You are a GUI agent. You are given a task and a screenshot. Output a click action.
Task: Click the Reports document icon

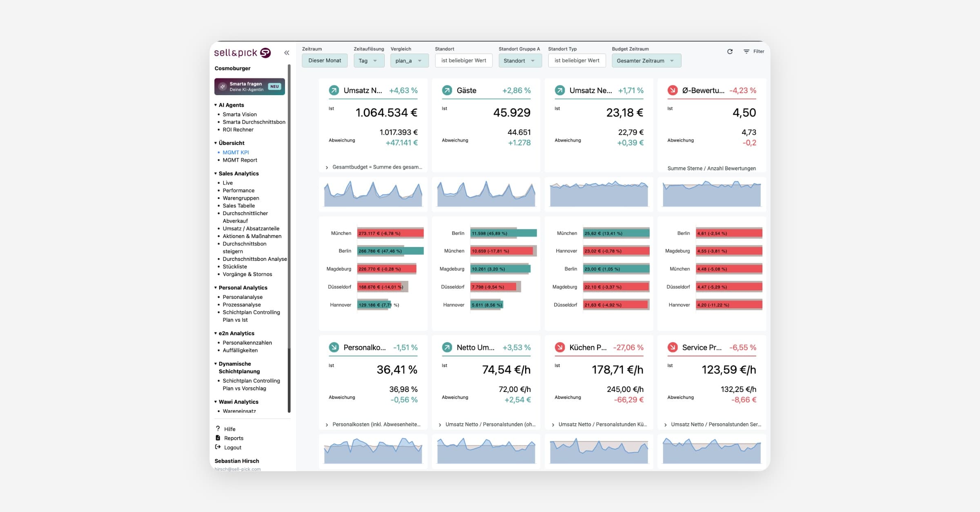(x=218, y=438)
